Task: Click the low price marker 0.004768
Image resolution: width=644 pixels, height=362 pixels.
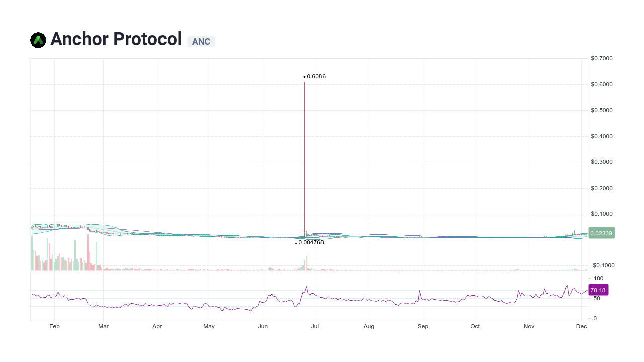Action: (311, 242)
